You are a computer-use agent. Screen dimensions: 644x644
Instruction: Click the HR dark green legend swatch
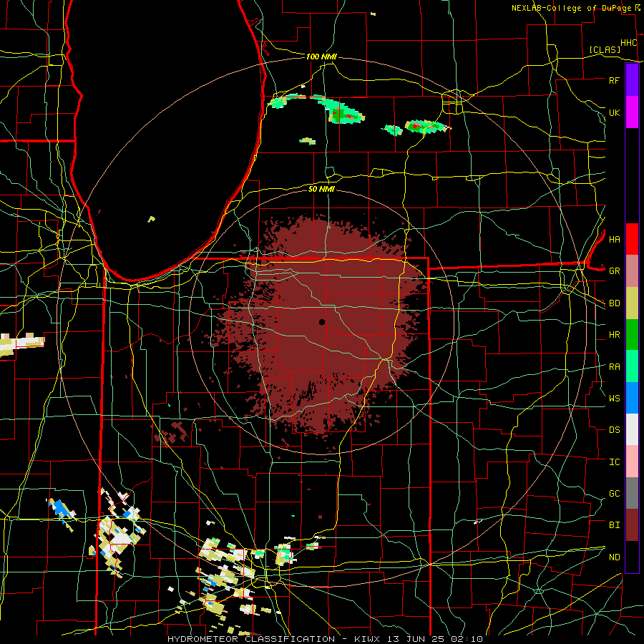pos(632,335)
